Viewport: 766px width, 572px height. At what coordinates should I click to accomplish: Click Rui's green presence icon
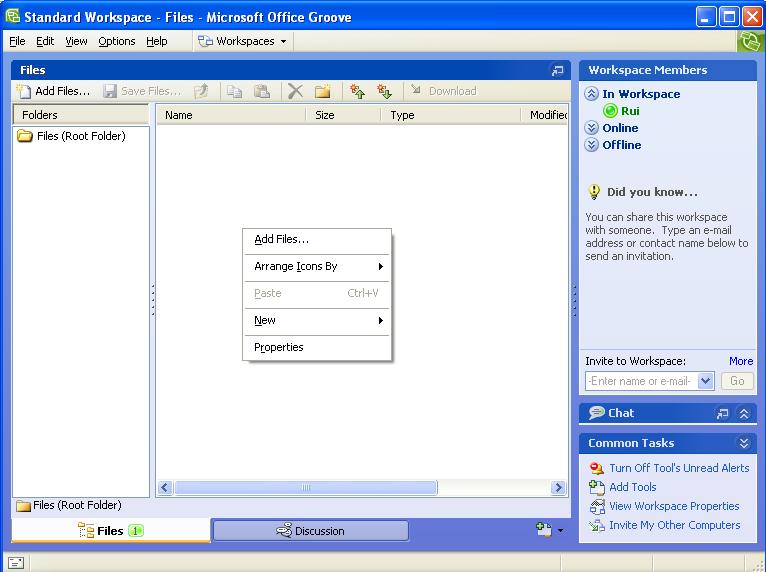610,111
